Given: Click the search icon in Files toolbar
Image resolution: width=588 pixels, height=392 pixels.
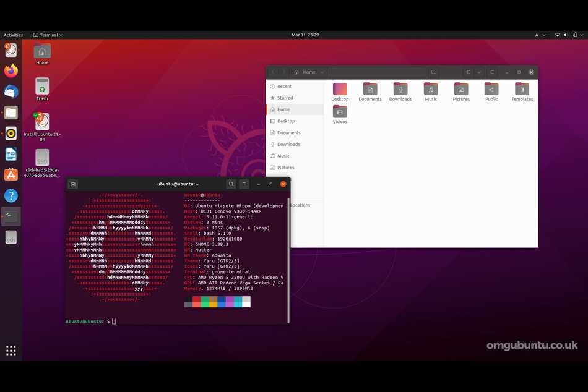Looking at the screenshot, I should point(434,72).
